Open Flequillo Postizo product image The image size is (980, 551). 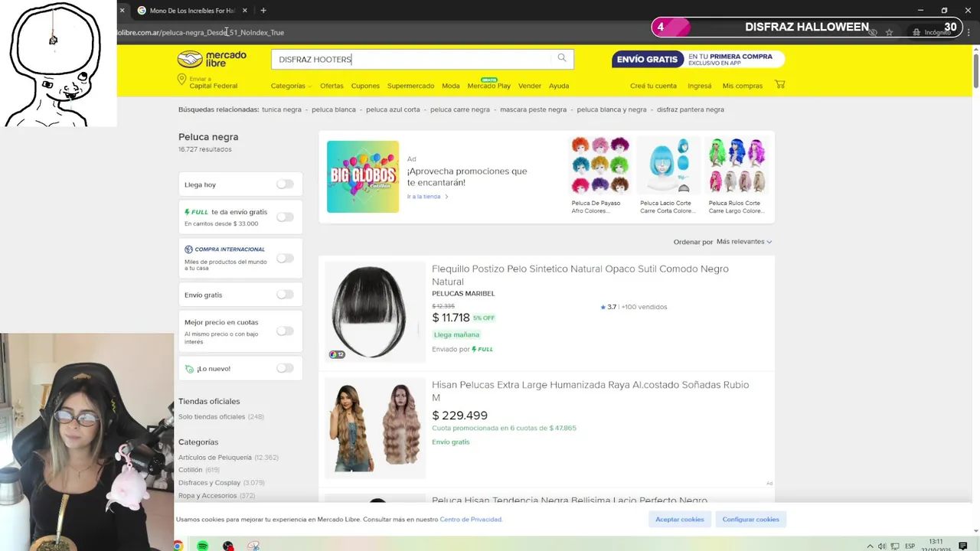tap(375, 311)
